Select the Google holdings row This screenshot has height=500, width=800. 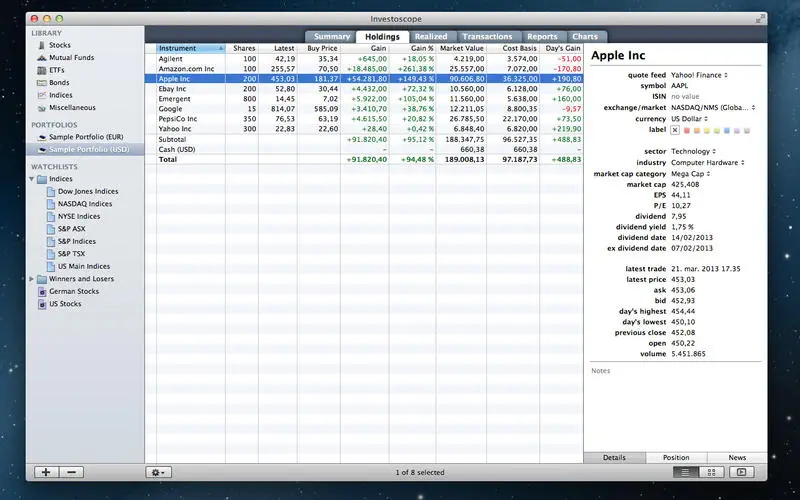(364, 109)
